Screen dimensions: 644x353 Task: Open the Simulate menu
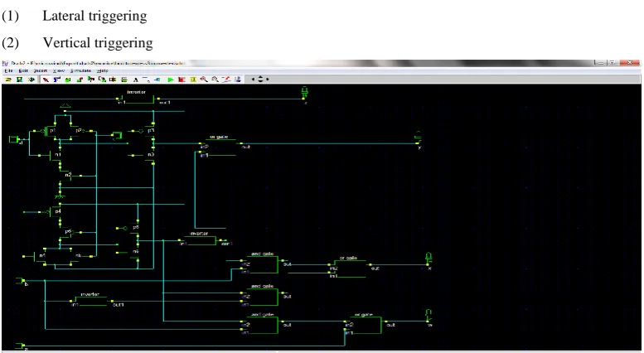80,70
